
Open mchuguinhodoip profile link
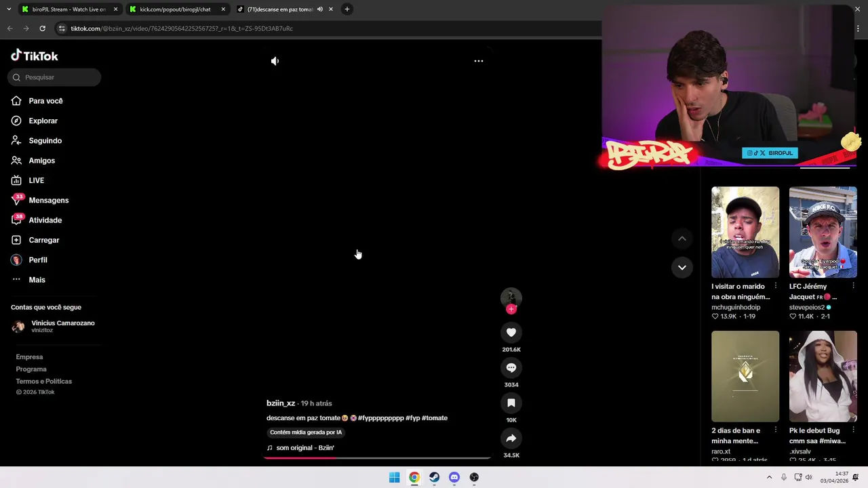(736, 307)
